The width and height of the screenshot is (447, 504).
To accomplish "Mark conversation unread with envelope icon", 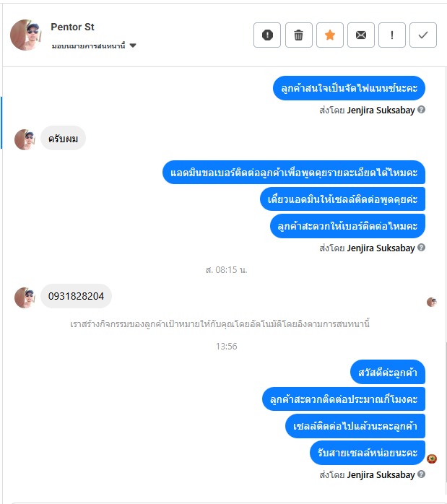I will pyautogui.click(x=361, y=35).
